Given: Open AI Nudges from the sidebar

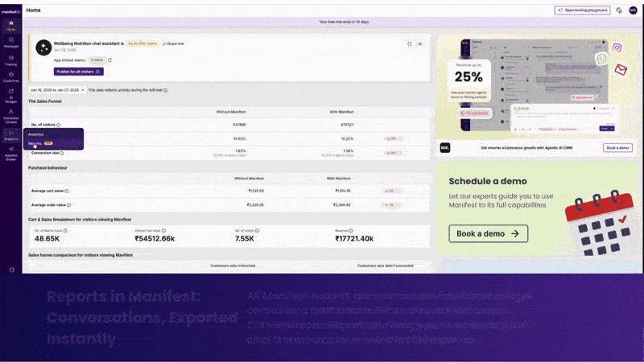Looking at the screenshot, I should (10, 96).
